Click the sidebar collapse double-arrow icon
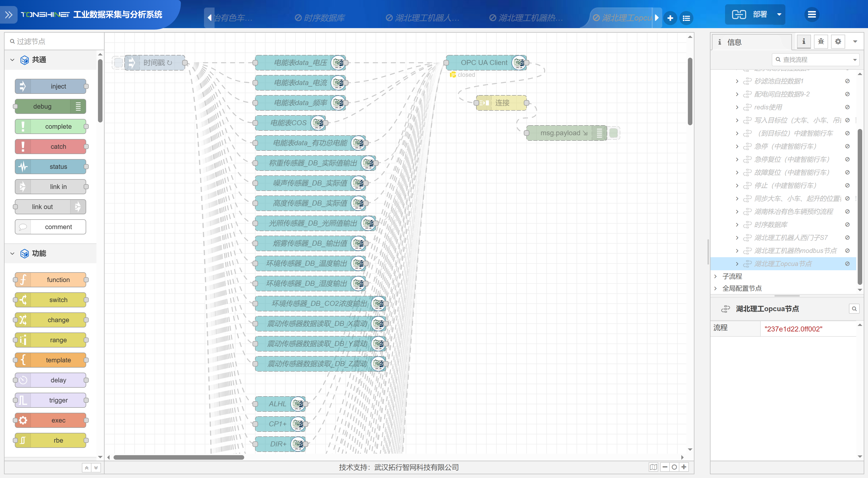 click(9, 15)
